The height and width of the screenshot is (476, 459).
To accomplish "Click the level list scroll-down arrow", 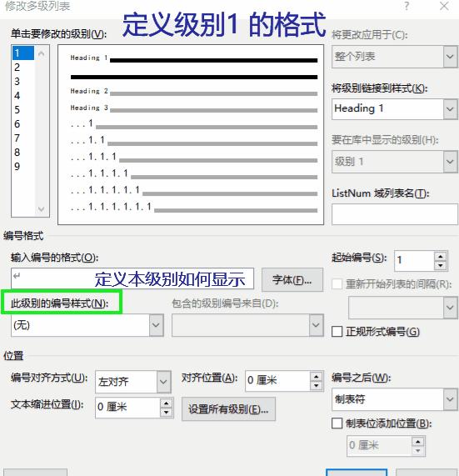I will coord(42,209).
